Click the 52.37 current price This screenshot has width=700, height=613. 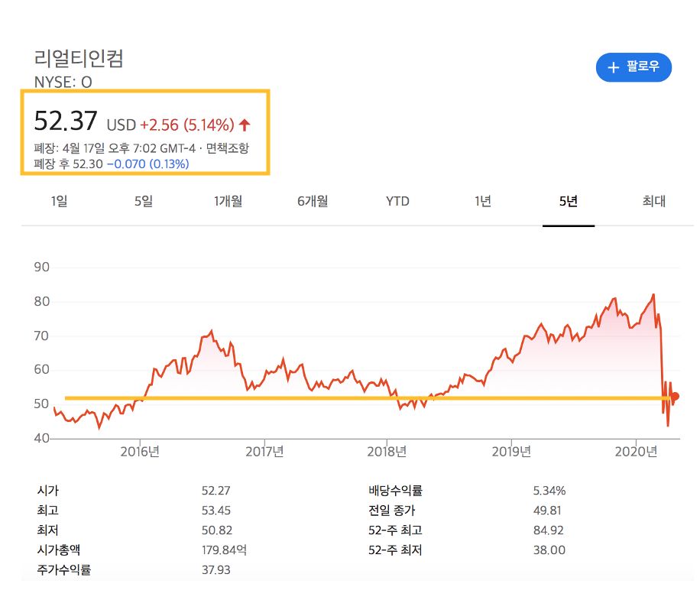pyautogui.click(x=66, y=121)
